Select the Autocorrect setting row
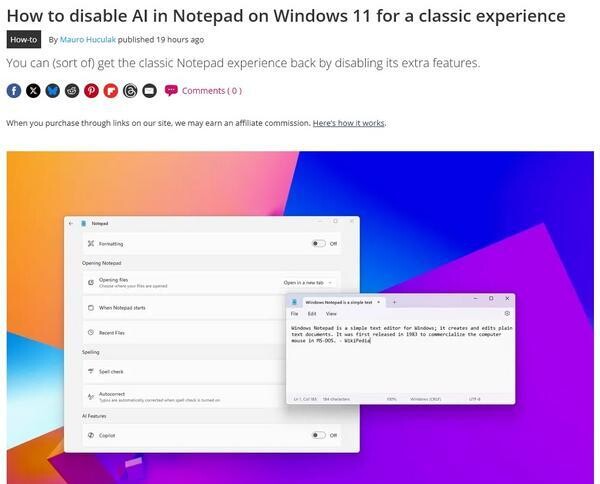The image size is (600, 484). coord(184,397)
